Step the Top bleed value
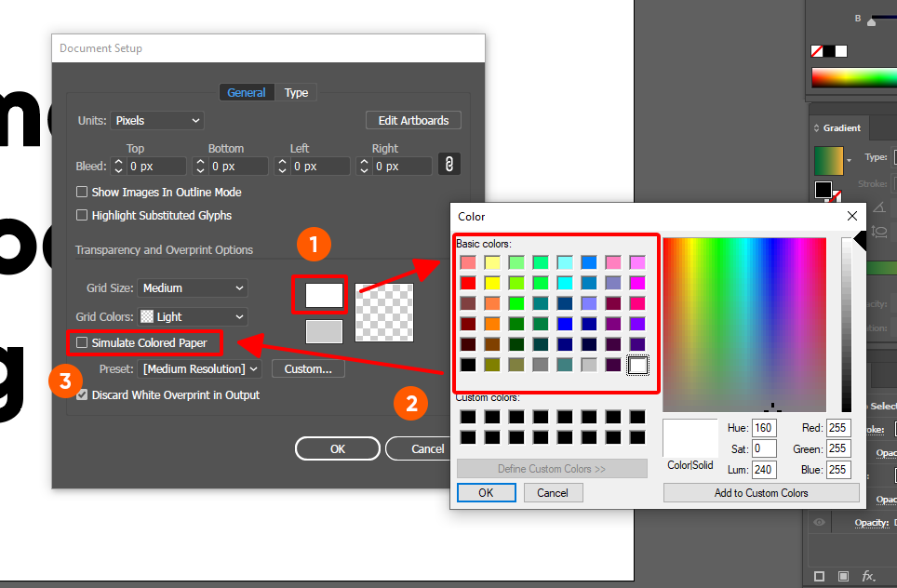 click(x=118, y=166)
